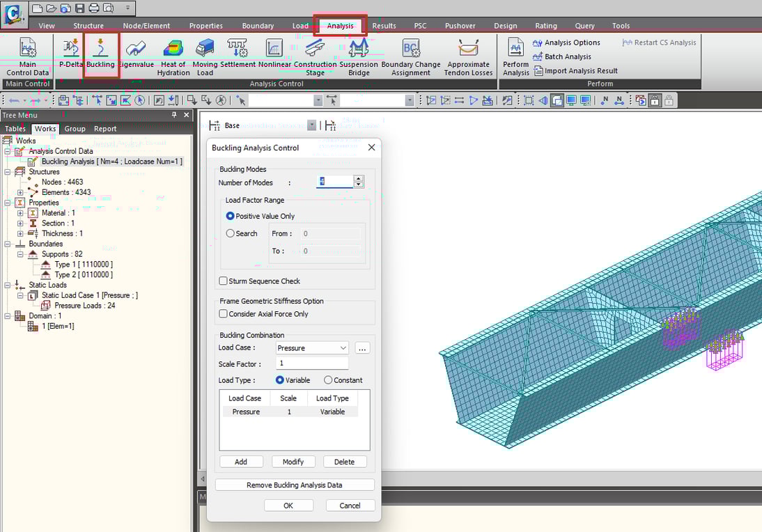
Task: Open the Tables tab in Tree Menu
Action: pos(15,128)
